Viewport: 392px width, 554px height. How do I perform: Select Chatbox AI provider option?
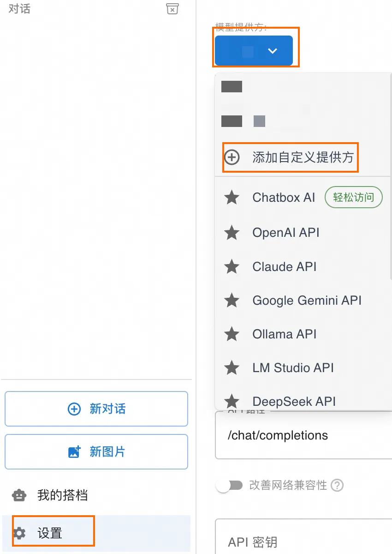pos(283,198)
